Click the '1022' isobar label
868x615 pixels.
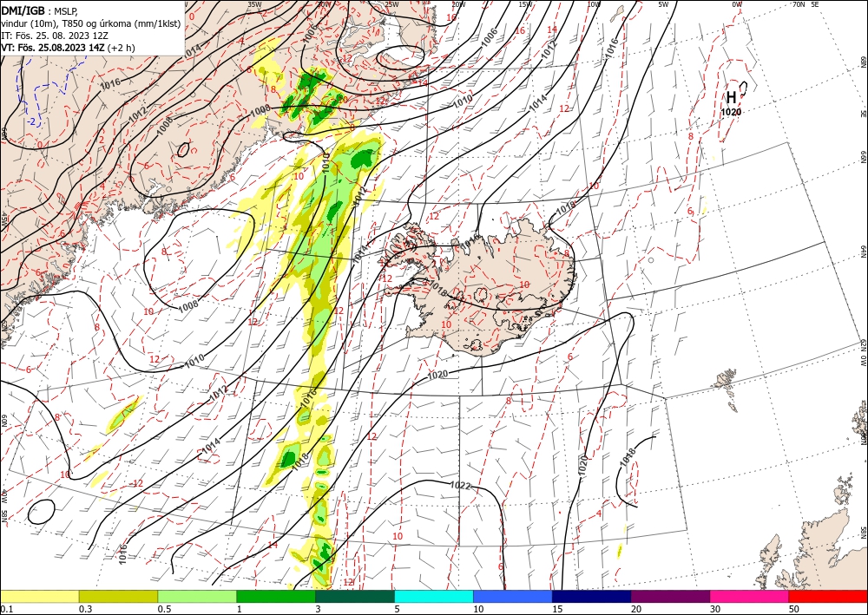(461, 486)
